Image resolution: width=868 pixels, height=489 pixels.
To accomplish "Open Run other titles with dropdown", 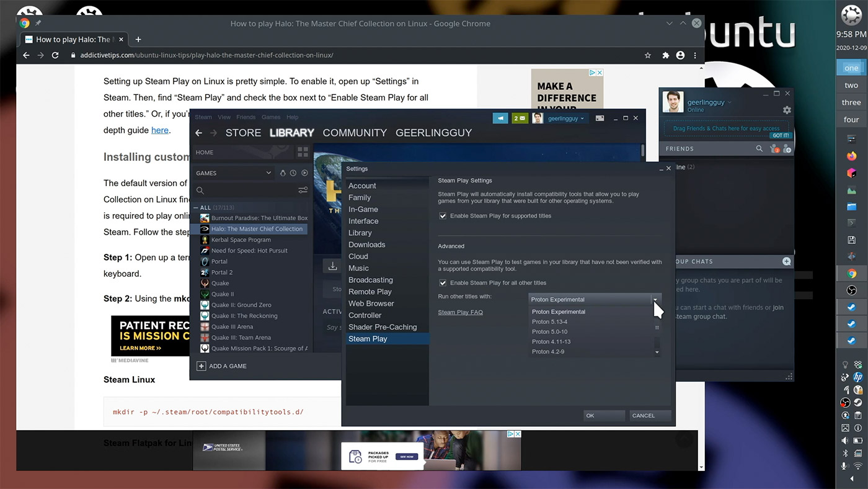I will pos(595,300).
